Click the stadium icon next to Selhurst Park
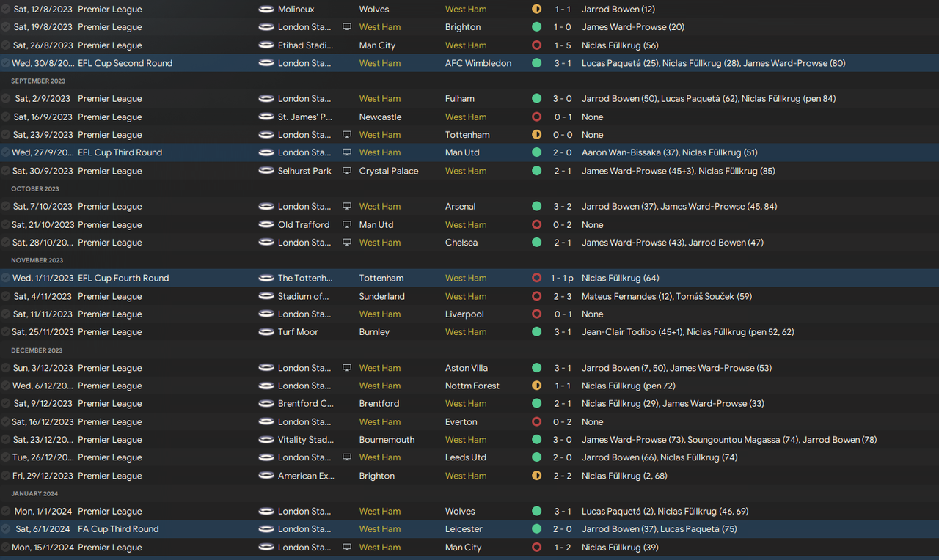 [266, 171]
